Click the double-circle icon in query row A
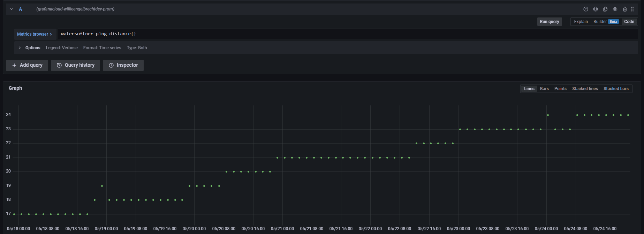 (x=596, y=9)
